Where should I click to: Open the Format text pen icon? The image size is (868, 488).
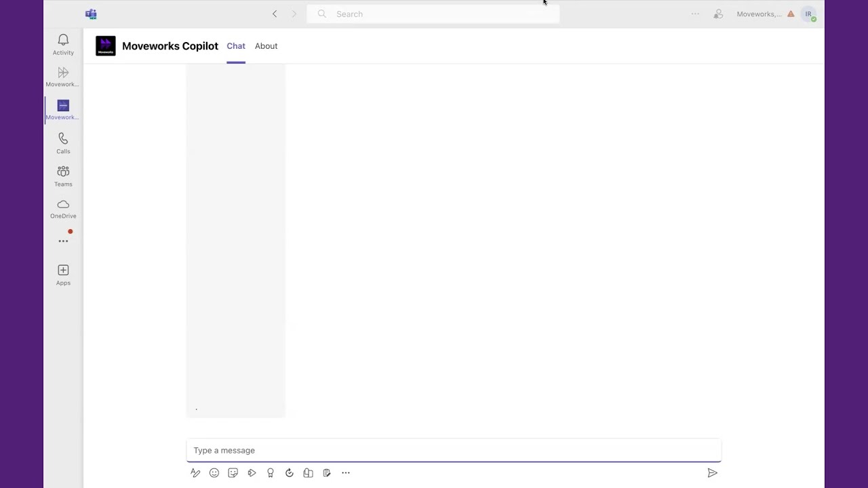(195, 473)
